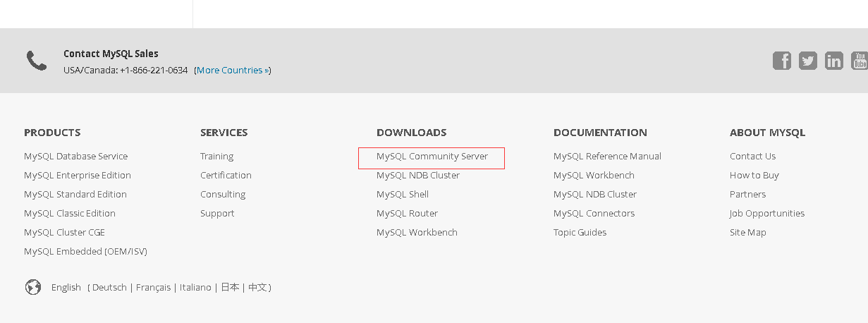Open MySQL Embedded (OEM/ISV) link

[85, 252]
